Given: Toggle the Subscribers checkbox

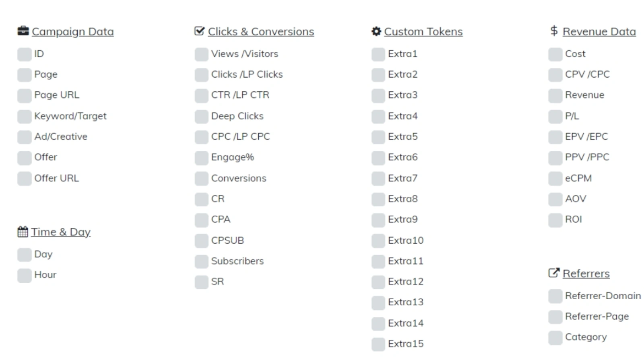Looking at the screenshot, I should [x=202, y=261].
